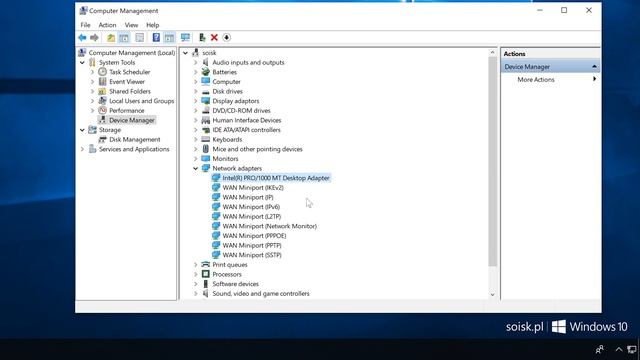
Task: Click the Monitors category icon
Action: click(x=206, y=158)
